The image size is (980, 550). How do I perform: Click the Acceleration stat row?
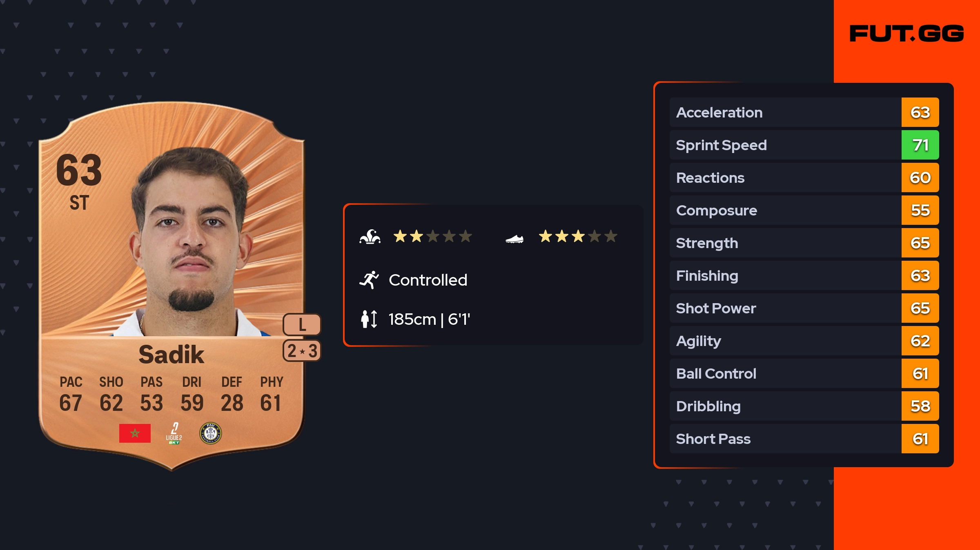coord(784,113)
